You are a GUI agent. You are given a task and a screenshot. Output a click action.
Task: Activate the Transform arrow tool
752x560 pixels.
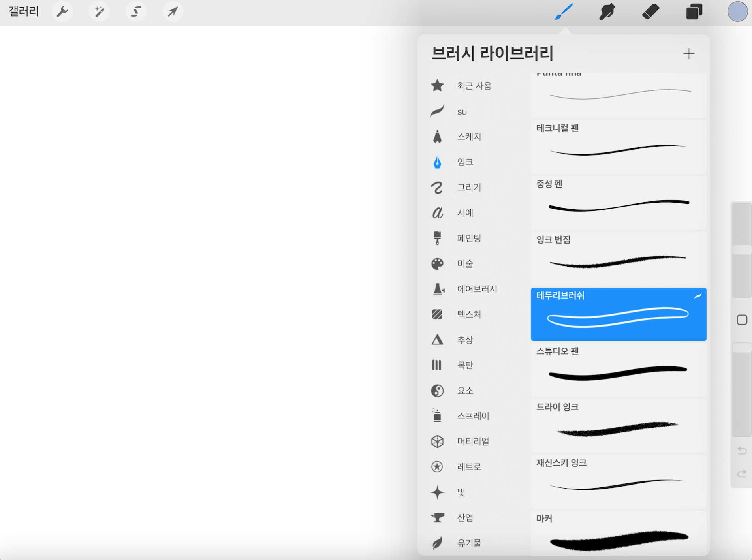(x=173, y=11)
